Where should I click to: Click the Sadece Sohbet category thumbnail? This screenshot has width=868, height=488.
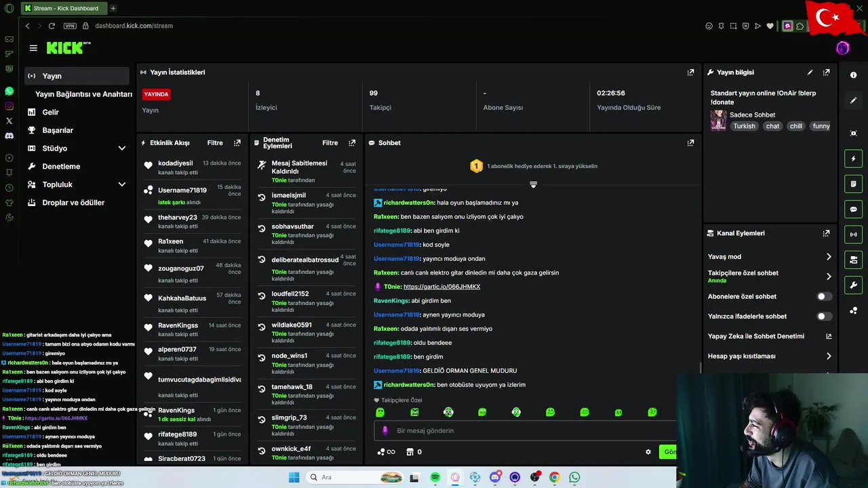point(718,121)
